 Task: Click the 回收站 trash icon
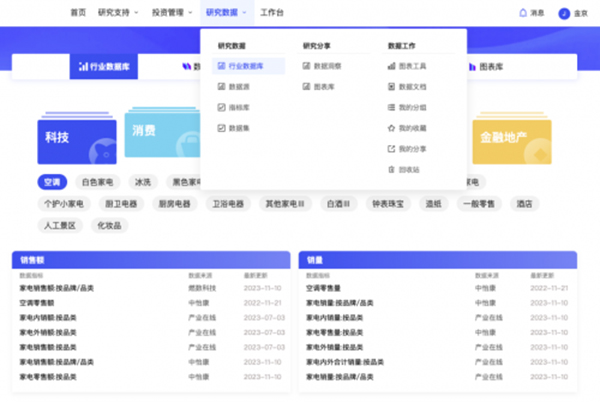pyautogui.click(x=391, y=170)
